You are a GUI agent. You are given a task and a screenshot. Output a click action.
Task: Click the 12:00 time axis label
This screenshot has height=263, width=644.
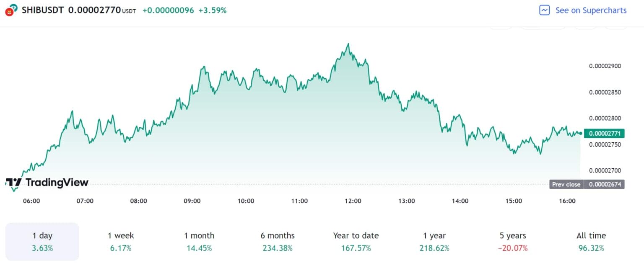click(x=353, y=201)
